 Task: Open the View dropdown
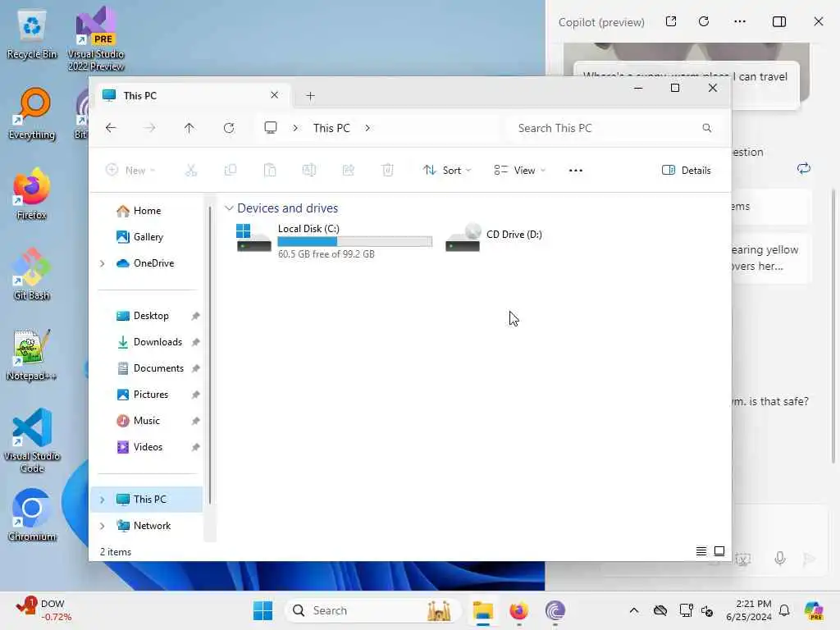click(519, 171)
